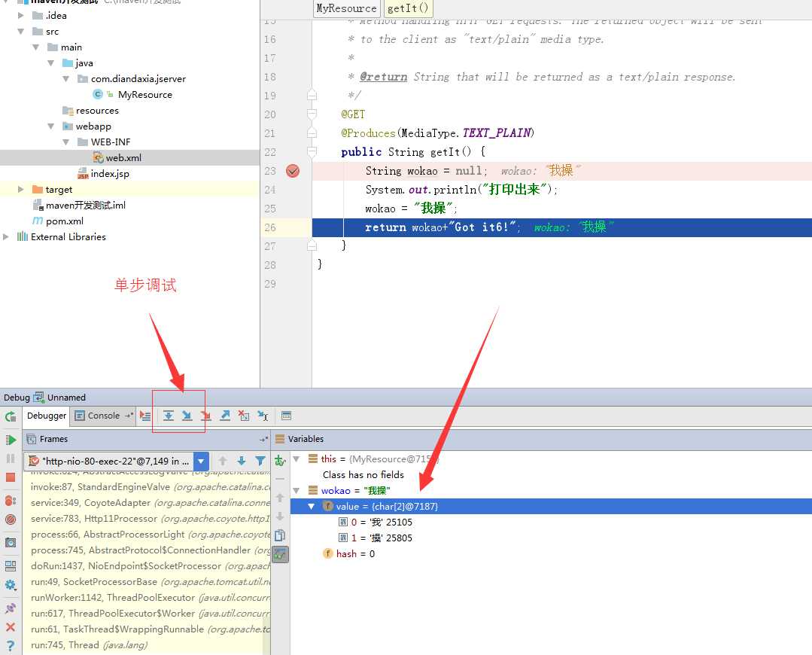This screenshot has width=812, height=655.
Task: Select frame invoke:87, StandardEngineValve
Action: pyautogui.click(x=151, y=487)
